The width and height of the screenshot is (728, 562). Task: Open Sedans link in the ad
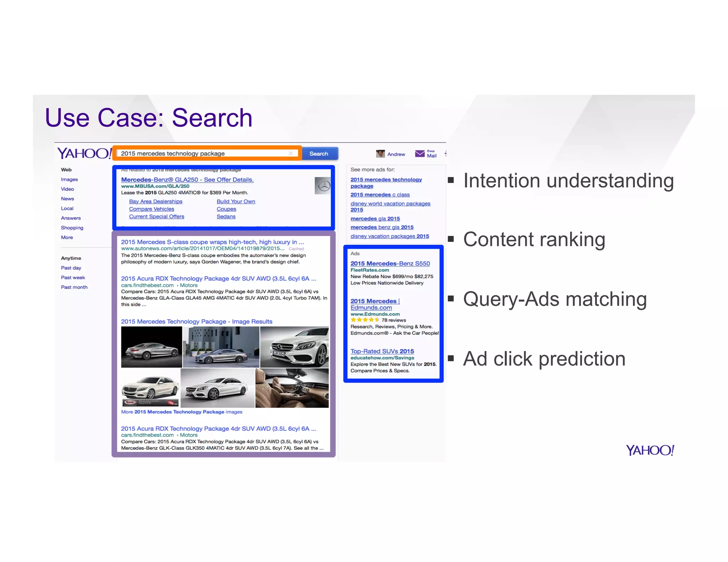coord(226,216)
